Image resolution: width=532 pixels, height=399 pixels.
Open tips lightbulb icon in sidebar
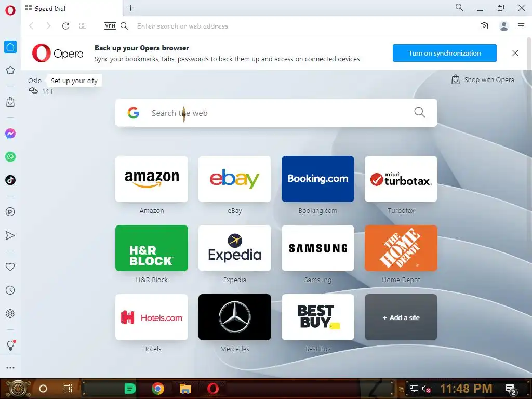tap(10, 345)
